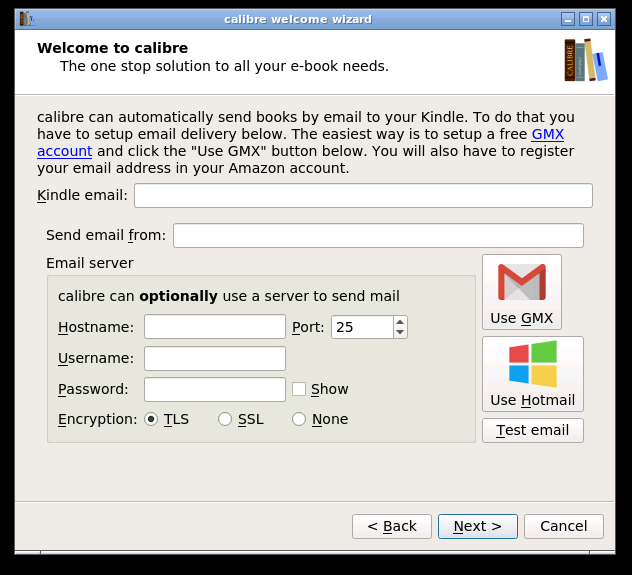
Task: Open the GMX account link
Action: tap(547, 134)
